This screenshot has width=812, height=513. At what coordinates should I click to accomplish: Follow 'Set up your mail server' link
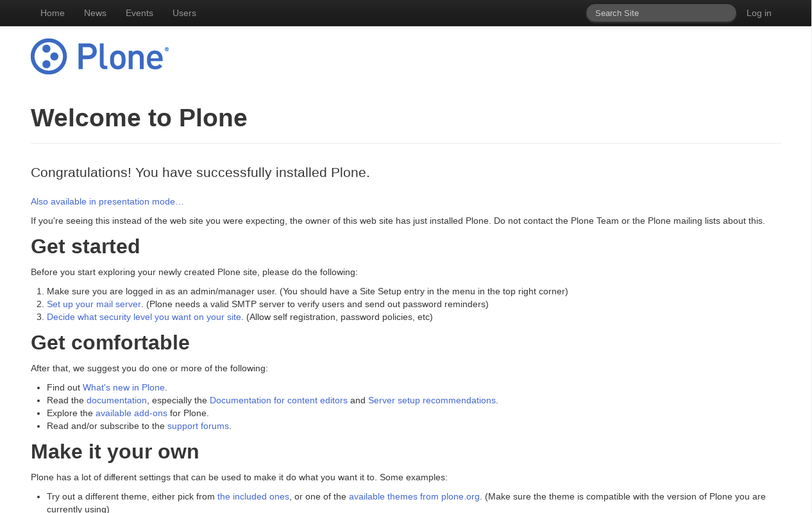94,304
